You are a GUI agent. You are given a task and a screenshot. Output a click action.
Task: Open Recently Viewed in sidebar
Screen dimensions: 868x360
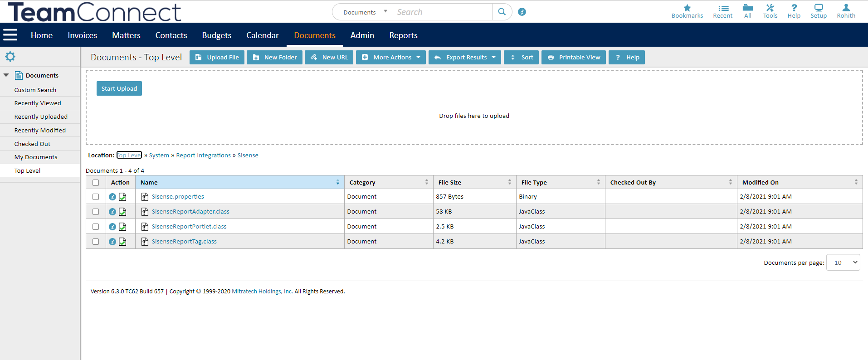pyautogui.click(x=38, y=103)
